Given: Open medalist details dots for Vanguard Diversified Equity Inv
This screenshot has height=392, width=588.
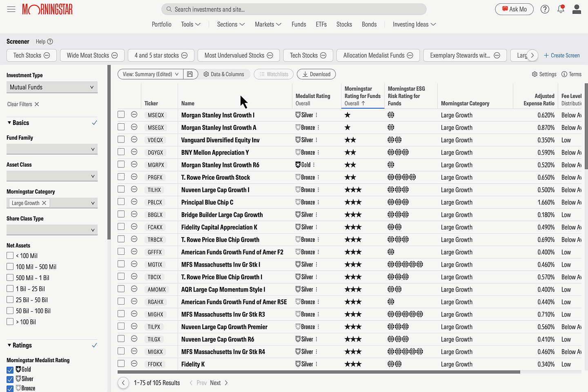Looking at the screenshot, I should click(316, 140).
